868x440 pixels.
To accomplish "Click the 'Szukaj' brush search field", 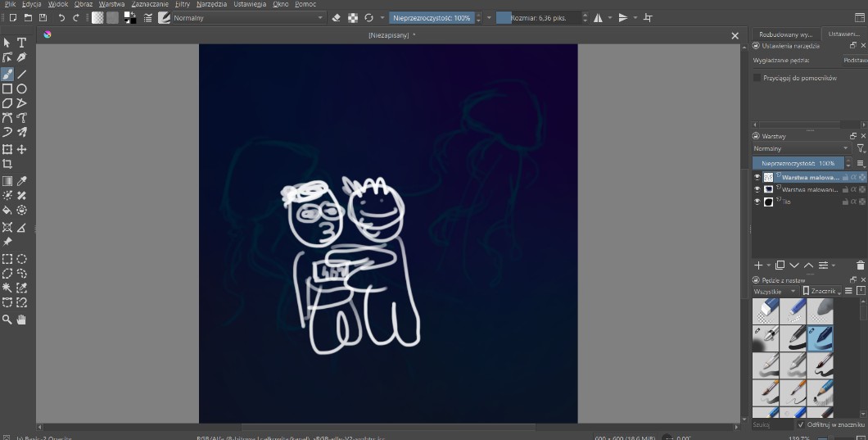I will 772,424.
